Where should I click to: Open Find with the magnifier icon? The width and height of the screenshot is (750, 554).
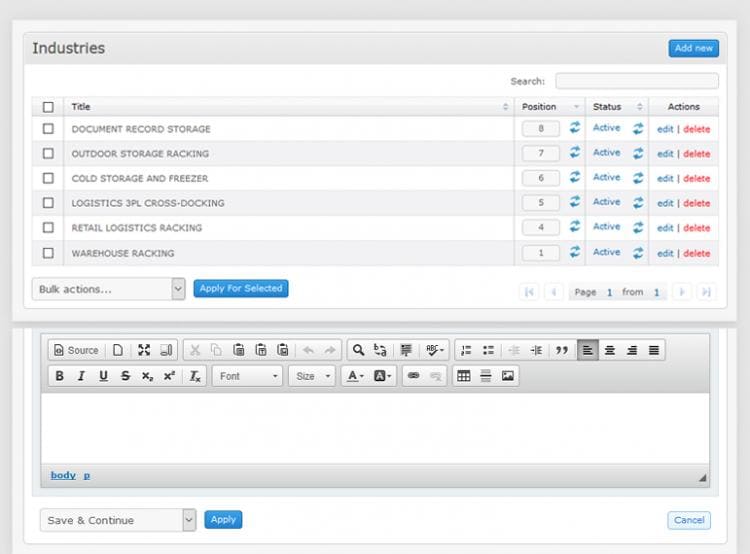[x=358, y=350]
